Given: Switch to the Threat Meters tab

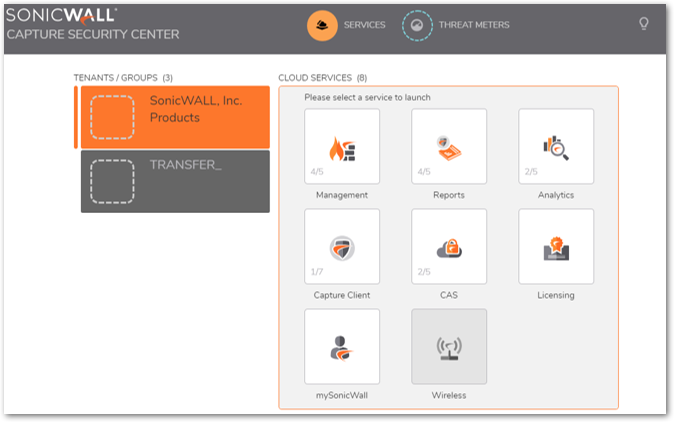Looking at the screenshot, I should pos(473,25).
